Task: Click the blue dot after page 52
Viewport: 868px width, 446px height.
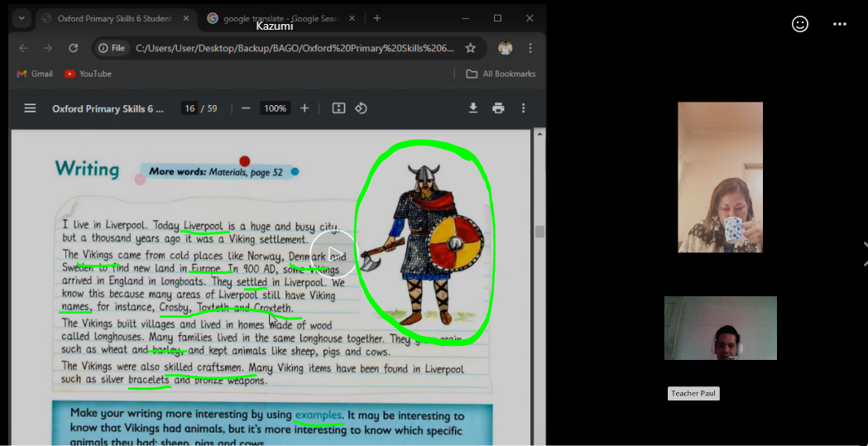Action: click(295, 171)
